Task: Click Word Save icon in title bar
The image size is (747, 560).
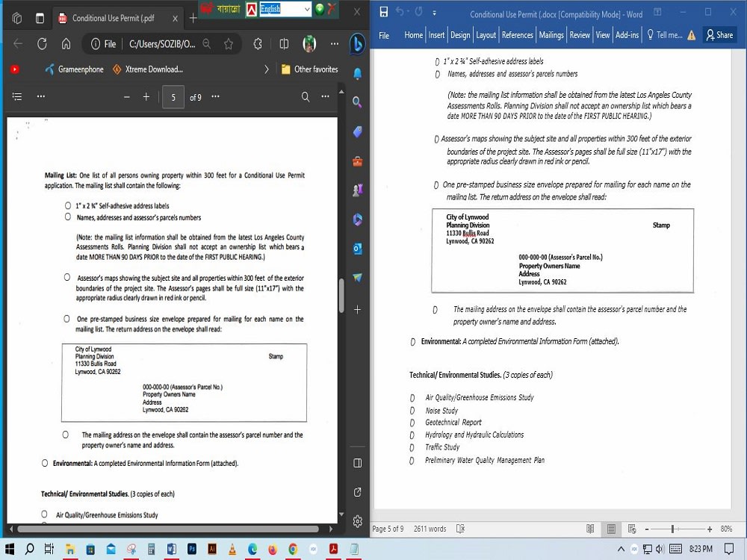Action: 383,12
